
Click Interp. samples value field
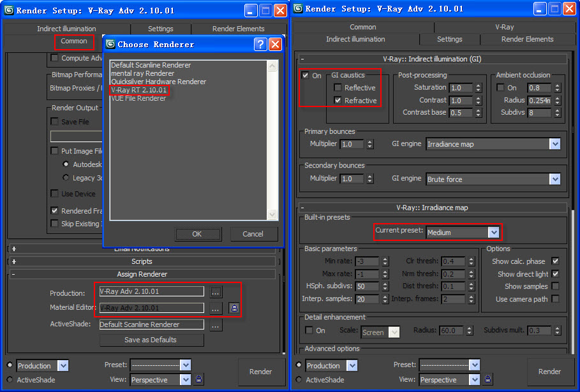[x=367, y=300]
